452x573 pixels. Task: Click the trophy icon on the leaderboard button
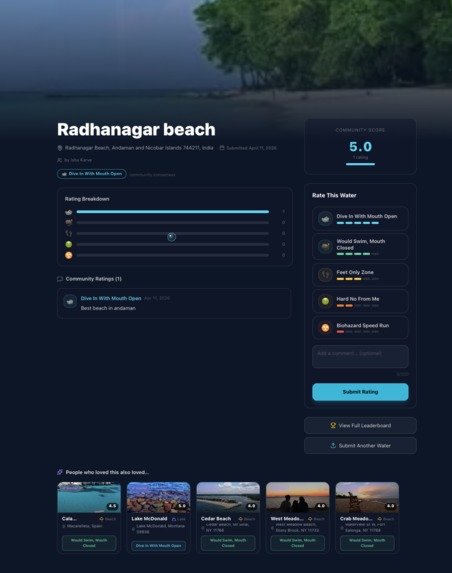pyautogui.click(x=333, y=425)
